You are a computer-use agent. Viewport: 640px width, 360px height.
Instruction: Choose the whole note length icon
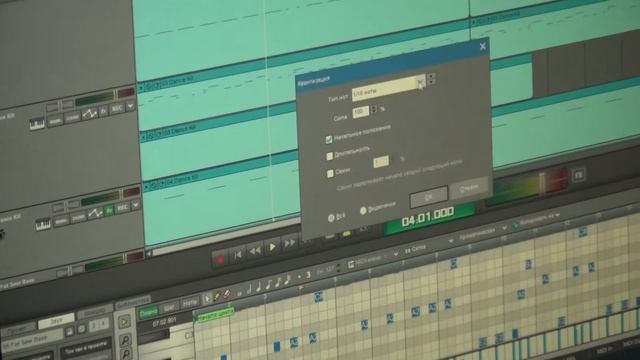[240, 293]
